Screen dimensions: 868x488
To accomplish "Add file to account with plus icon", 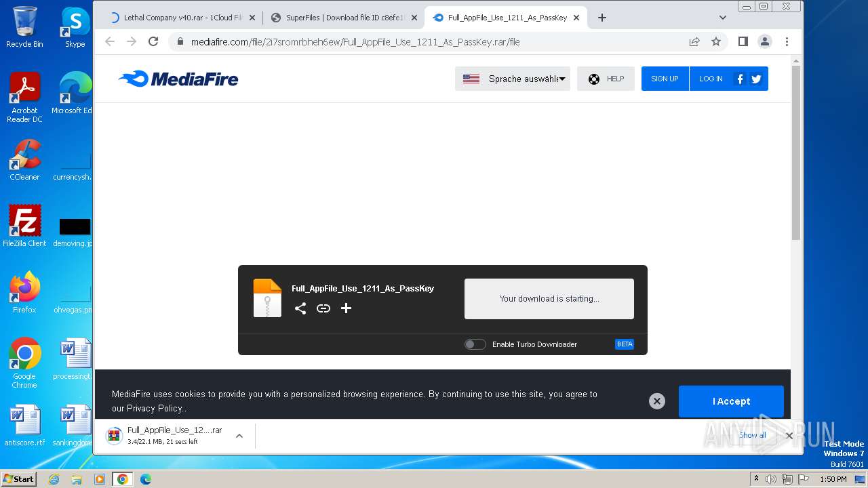I will point(346,308).
